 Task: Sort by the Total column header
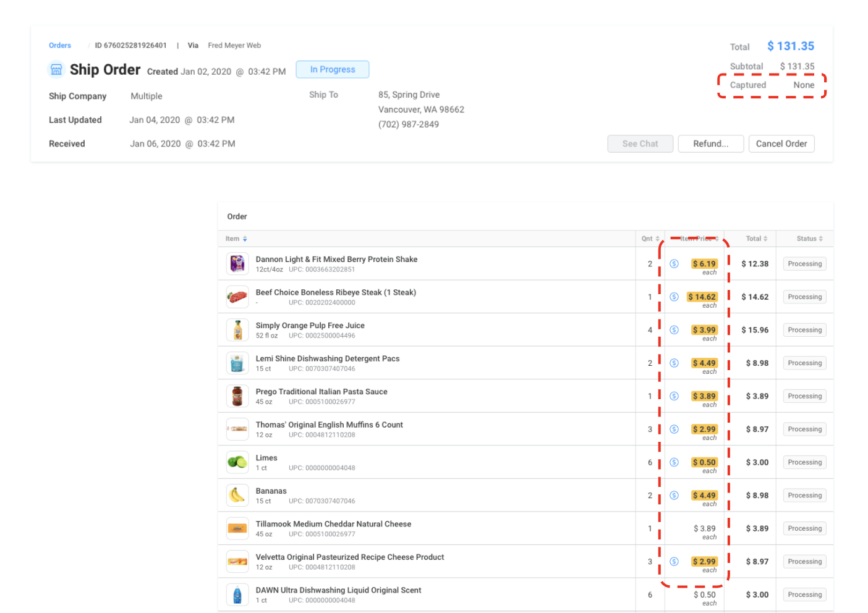(756, 239)
